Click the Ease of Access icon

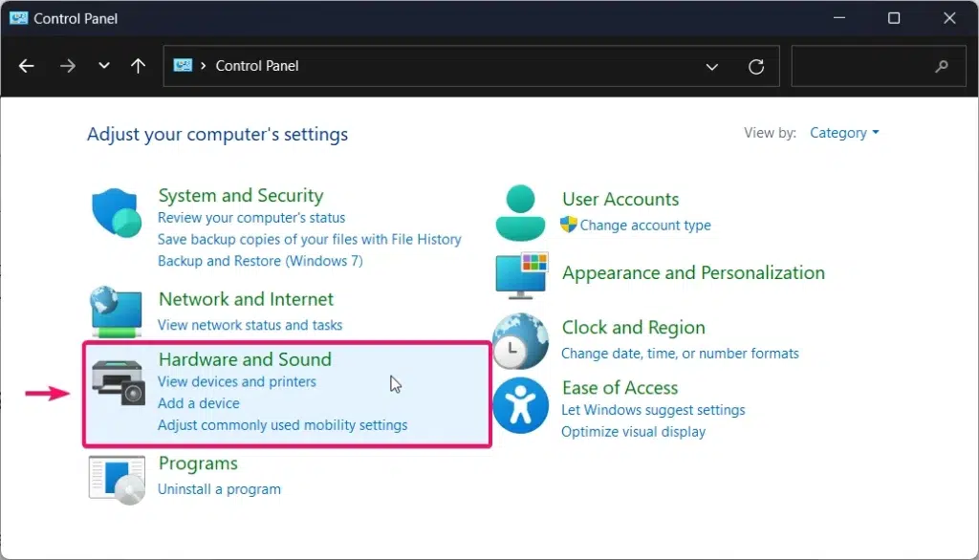pyautogui.click(x=520, y=405)
